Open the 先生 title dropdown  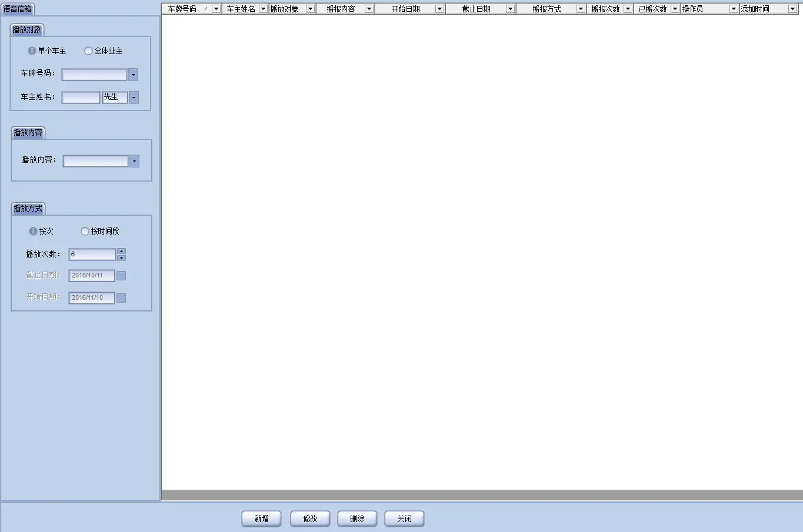(134, 98)
